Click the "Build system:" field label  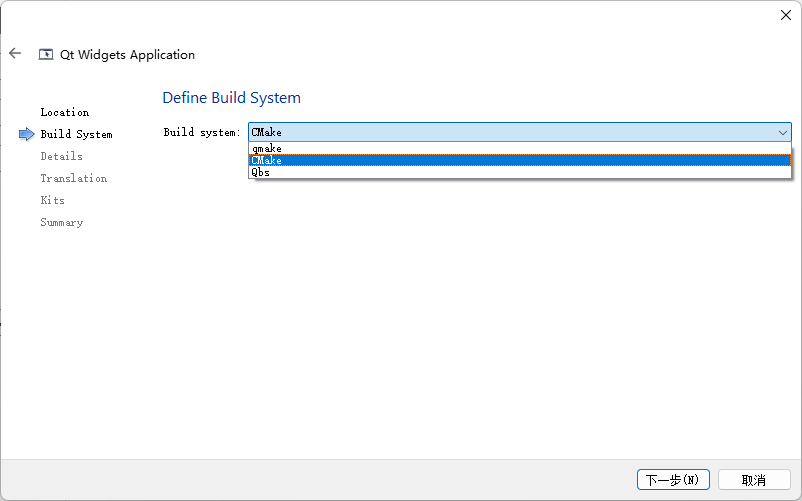point(202,132)
